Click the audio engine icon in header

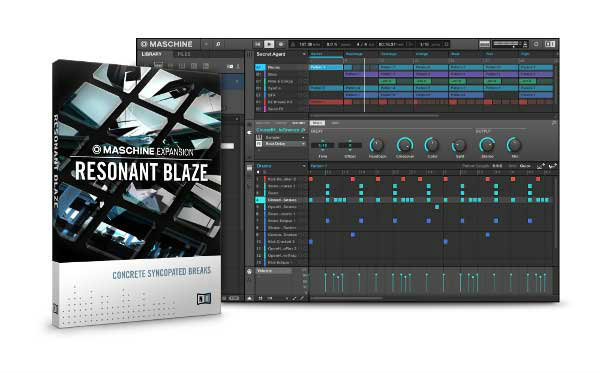[x=536, y=44]
